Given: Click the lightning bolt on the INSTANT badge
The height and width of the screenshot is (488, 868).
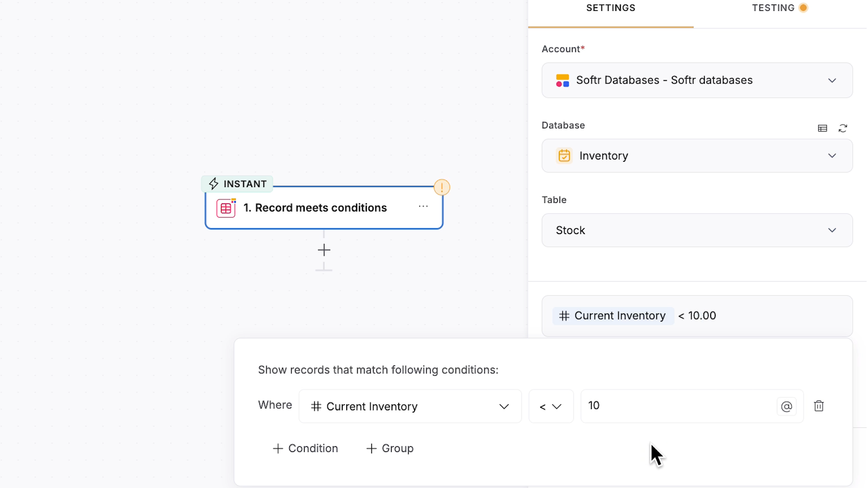Looking at the screenshot, I should (213, 183).
